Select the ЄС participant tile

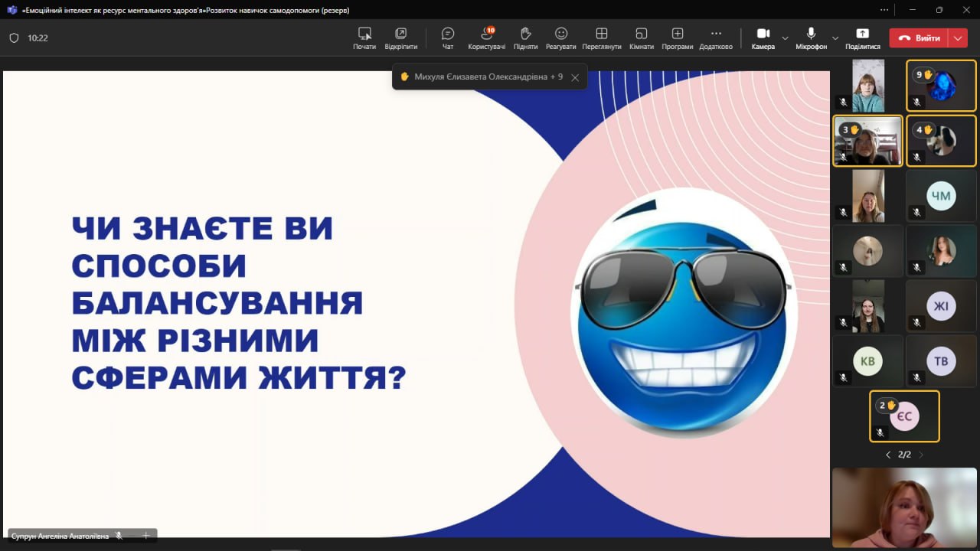click(x=904, y=416)
